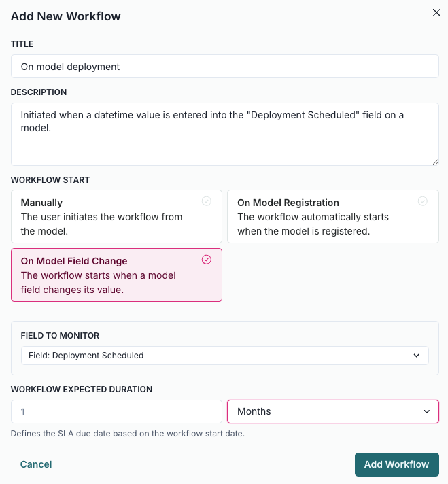Click the workflow title input field
Image resolution: width=448 pixels, height=484 pixels.
tap(224, 67)
